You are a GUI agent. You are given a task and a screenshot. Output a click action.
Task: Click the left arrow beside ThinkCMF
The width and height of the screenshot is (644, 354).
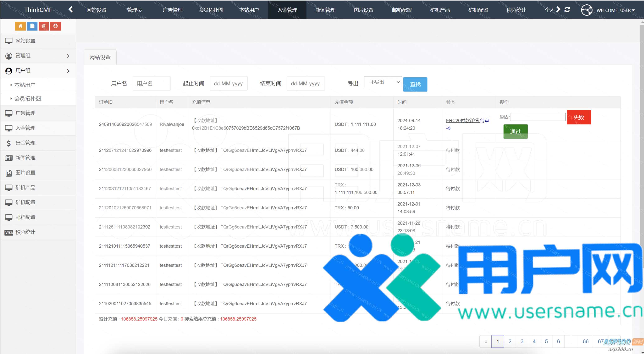71,9
